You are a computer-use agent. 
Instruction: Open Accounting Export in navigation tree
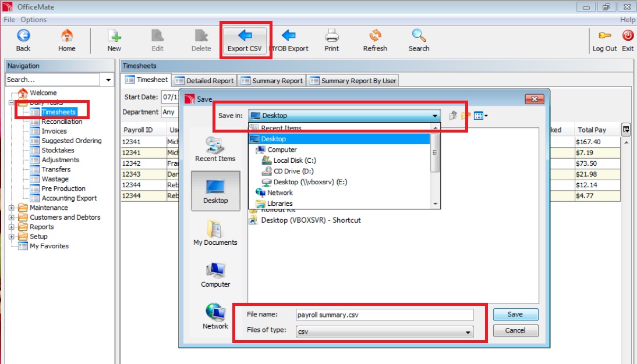click(x=69, y=198)
